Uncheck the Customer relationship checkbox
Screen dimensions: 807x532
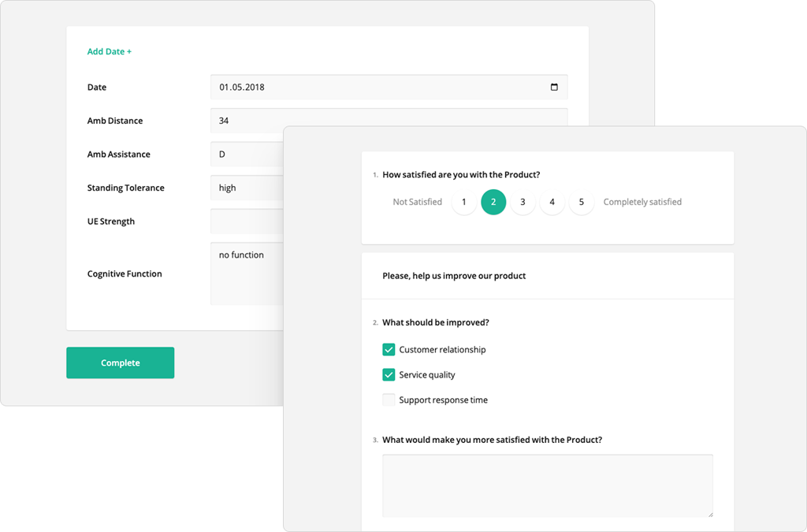click(x=389, y=349)
